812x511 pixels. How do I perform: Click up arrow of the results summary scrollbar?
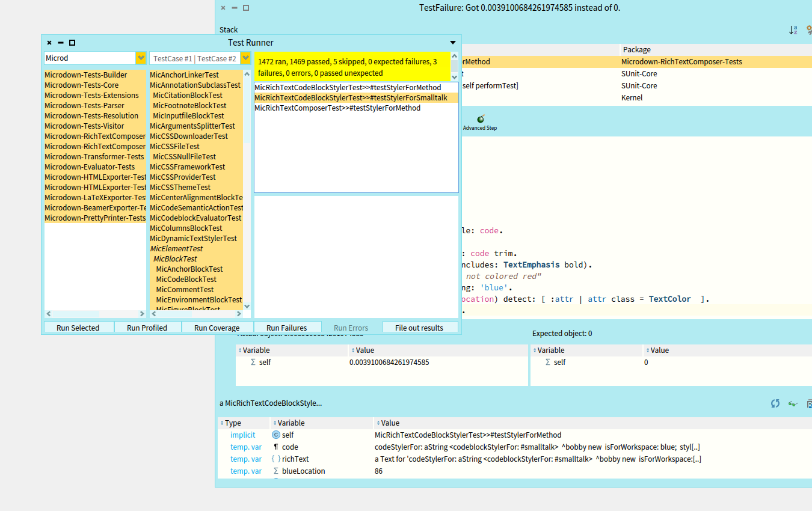pos(455,57)
